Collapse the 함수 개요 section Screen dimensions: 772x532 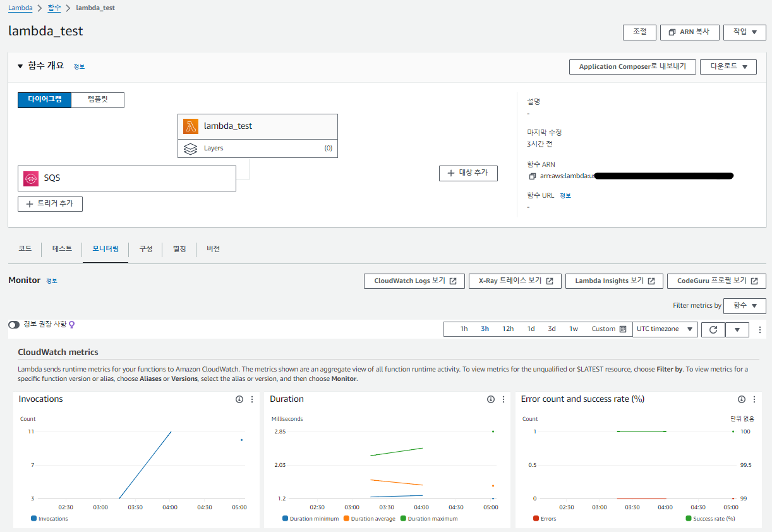click(20, 66)
